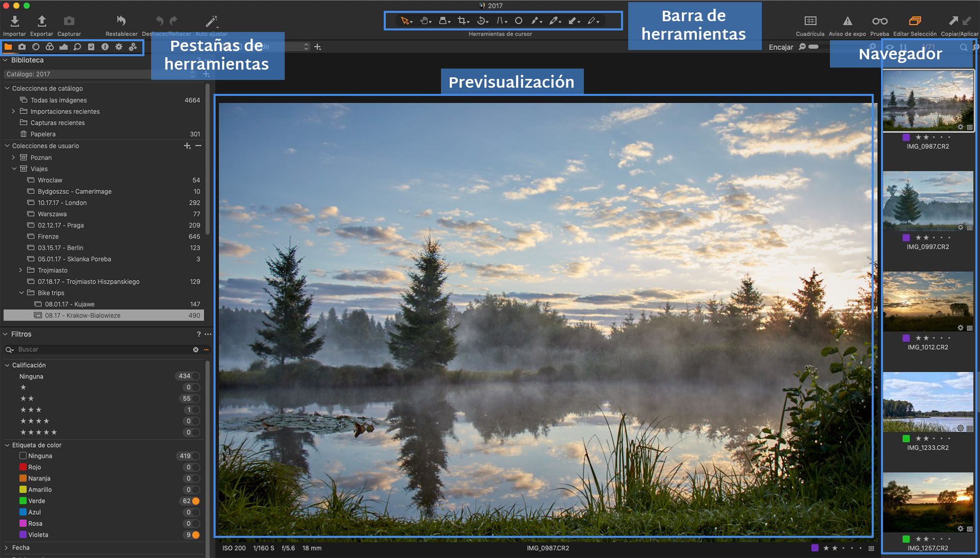
Task: Select the orange pointer cursor tool
Action: point(406,21)
